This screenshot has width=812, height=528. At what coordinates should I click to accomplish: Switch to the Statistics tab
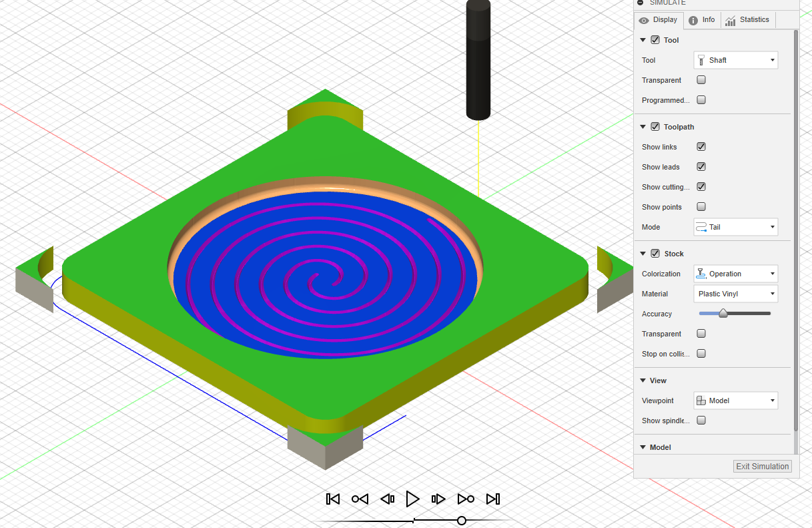point(747,19)
